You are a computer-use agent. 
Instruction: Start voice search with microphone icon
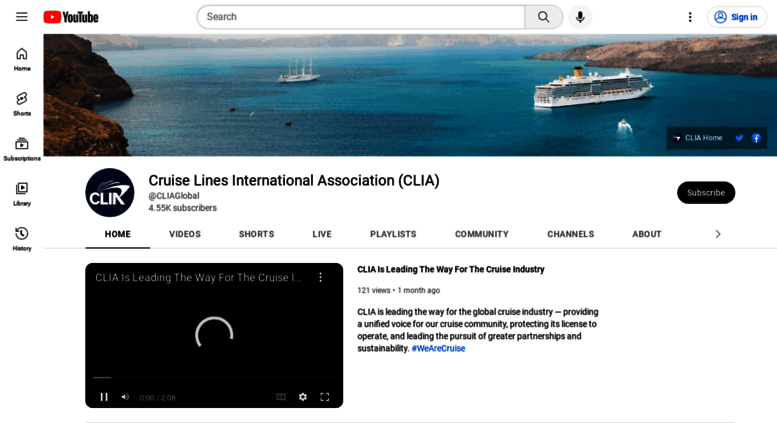click(580, 17)
